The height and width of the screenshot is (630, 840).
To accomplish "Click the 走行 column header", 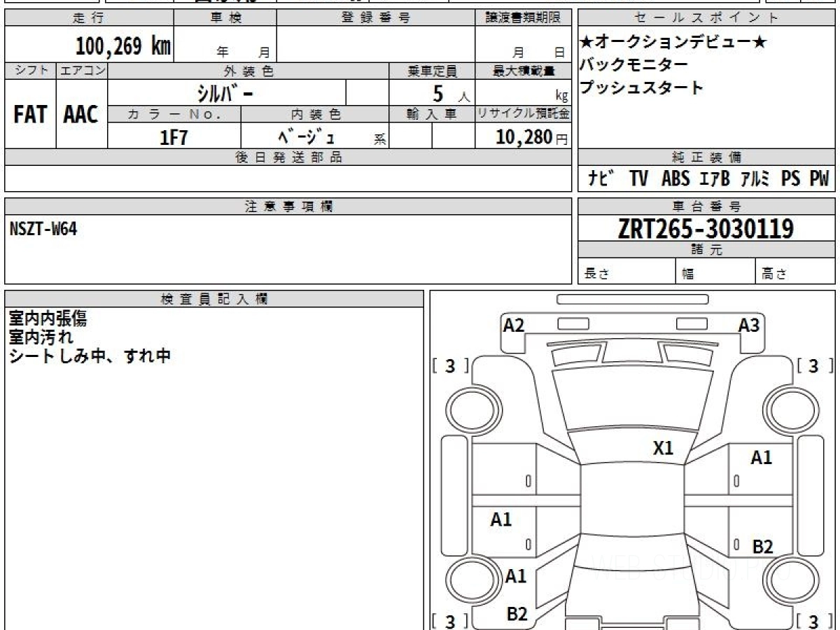I will 88,18.
